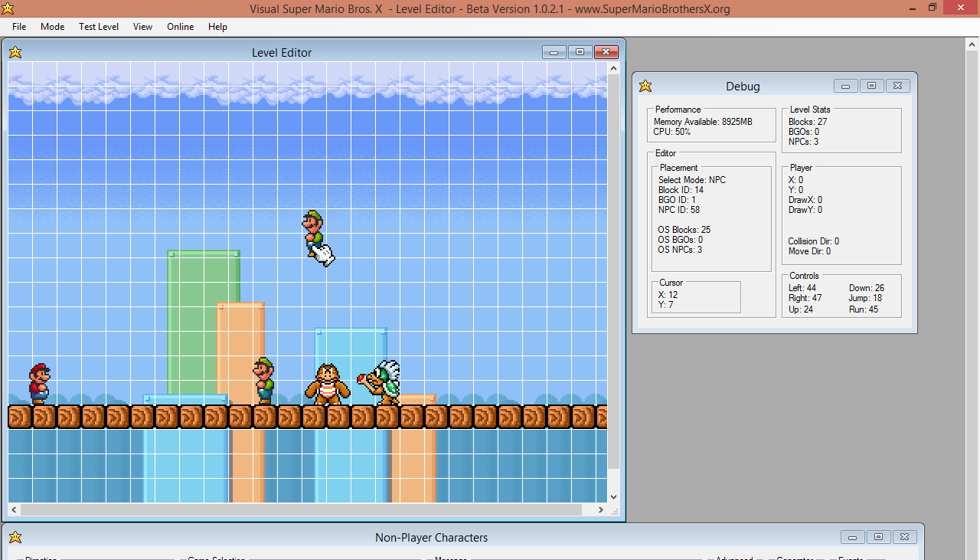Click the "Memory Available: 8925MB" text
Screen dimensions: 980x560
coord(703,122)
